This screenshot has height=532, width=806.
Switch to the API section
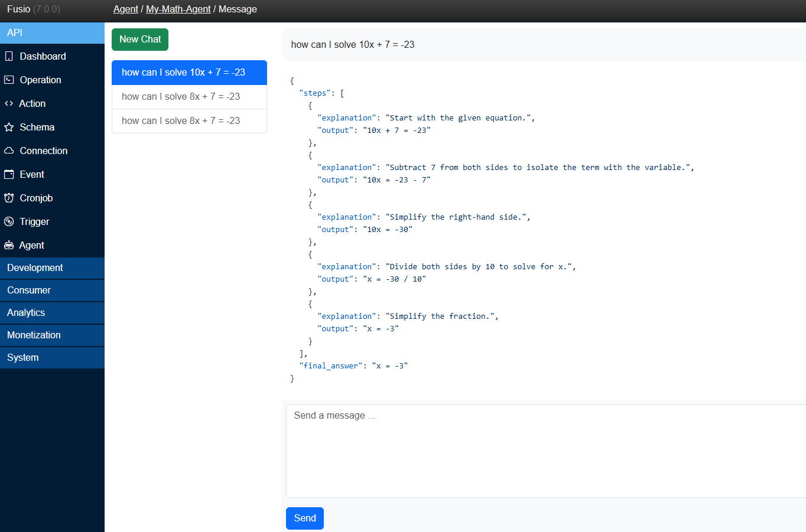pos(14,32)
